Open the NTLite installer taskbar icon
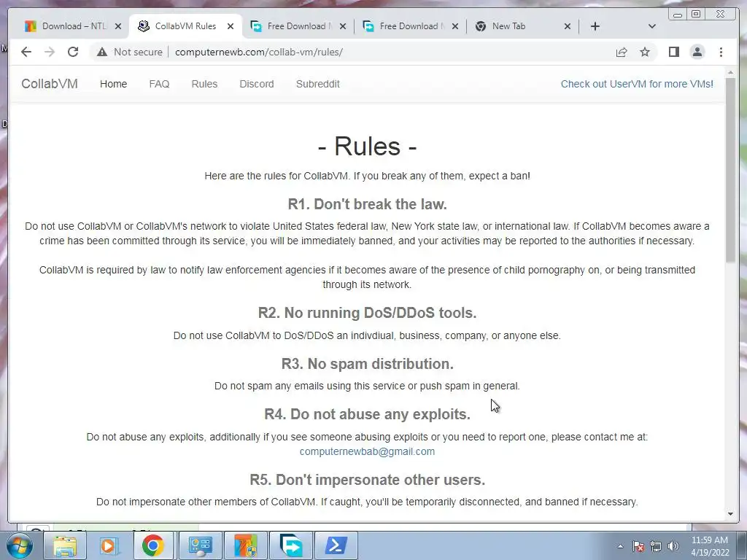Screen dimensions: 747x560 pyautogui.click(x=246, y=545)
